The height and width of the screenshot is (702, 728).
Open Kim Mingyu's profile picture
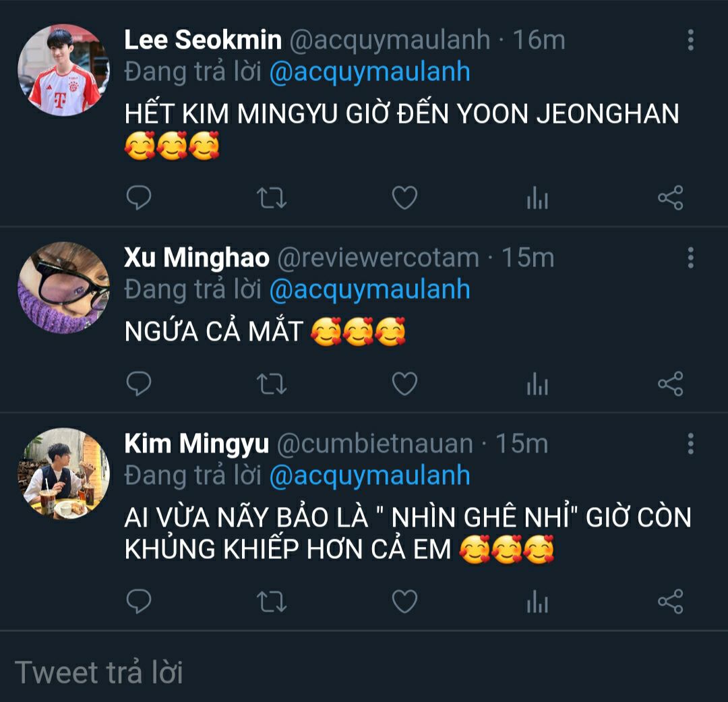point(63,473)
